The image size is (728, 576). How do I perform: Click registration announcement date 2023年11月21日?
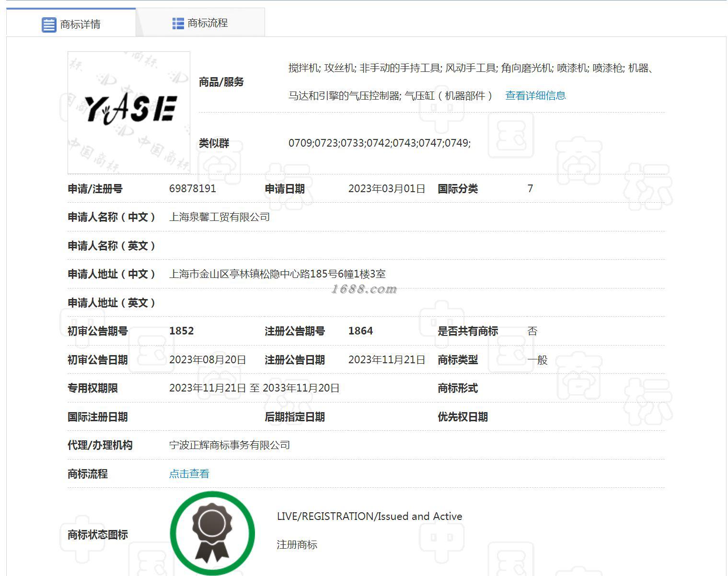(387, 359)
